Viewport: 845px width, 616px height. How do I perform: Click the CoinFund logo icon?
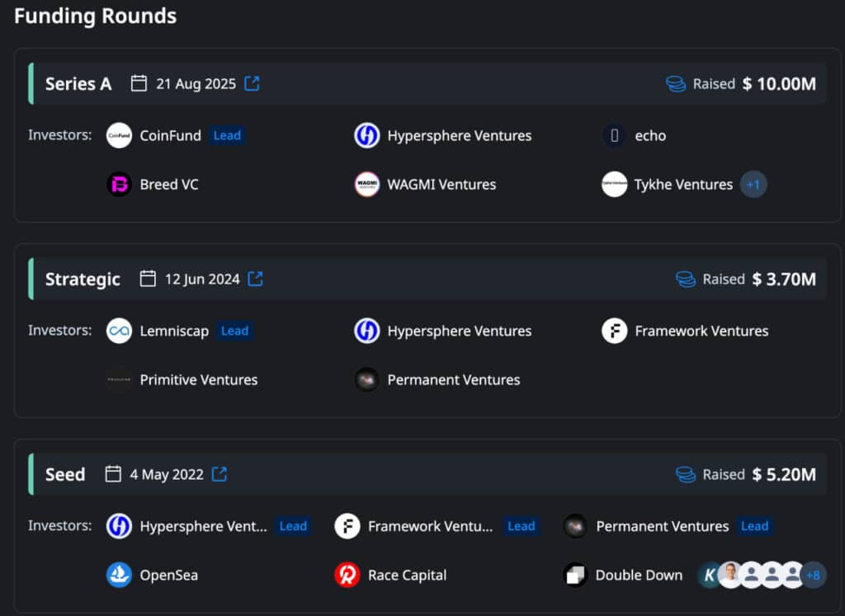pyautogui.click(x=119, y=135)
